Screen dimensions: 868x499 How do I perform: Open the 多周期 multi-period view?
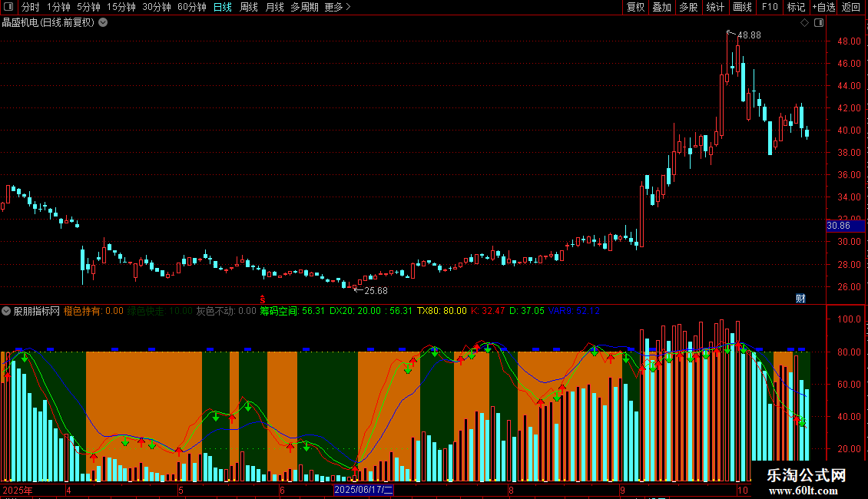304,7
